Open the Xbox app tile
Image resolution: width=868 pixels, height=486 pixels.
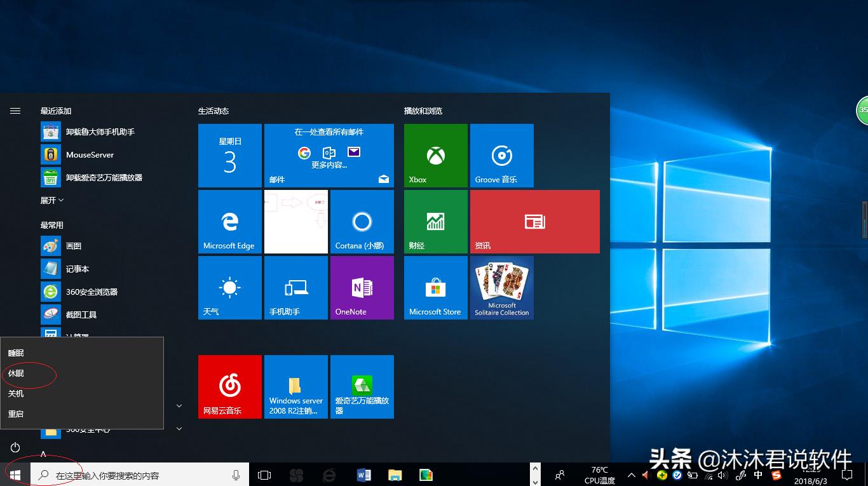tap(435, 156)
